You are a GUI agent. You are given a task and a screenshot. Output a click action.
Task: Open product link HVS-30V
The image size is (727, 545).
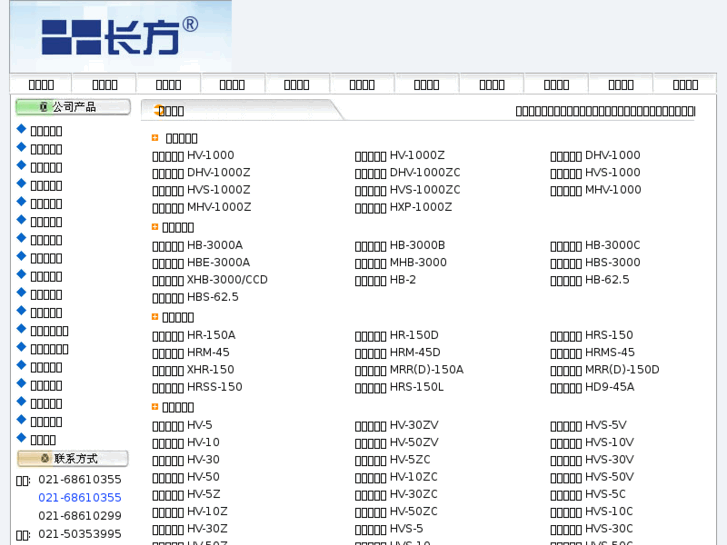(x=592, y=460)
